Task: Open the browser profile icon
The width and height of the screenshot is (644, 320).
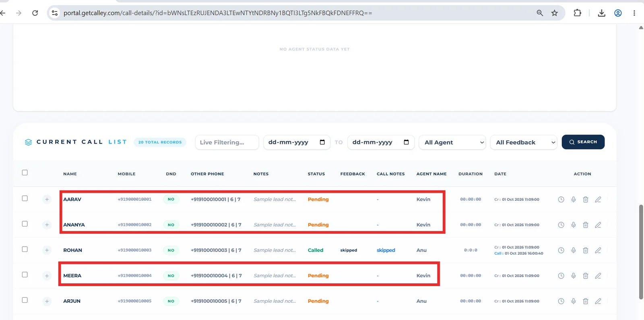Action: (618, 13)
